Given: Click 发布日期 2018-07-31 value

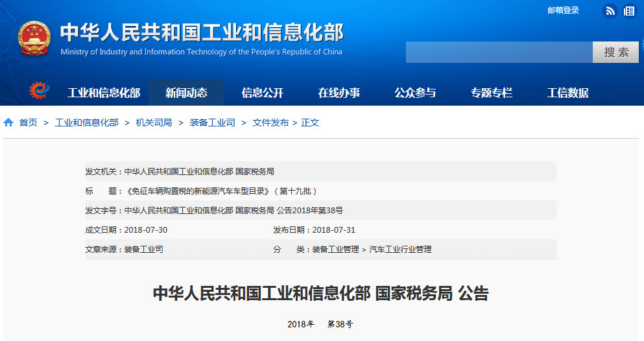Looking at the screenshot, I should point(333,229).
